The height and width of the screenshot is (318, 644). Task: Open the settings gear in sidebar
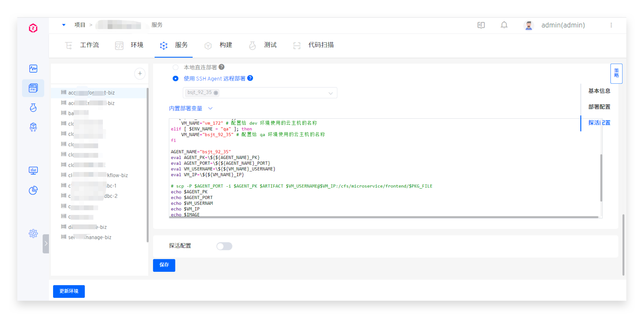33,233
